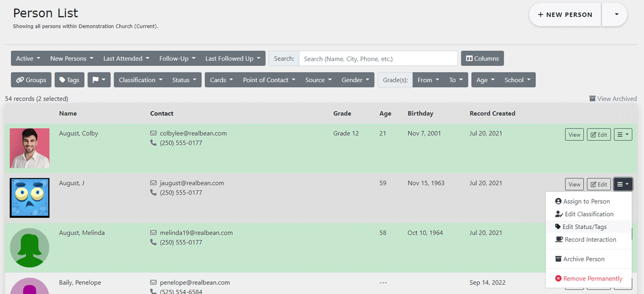The width and height of the screenshot is (644, 294).
Task: Open the Columns chooser button
Action: click(482, 59)
